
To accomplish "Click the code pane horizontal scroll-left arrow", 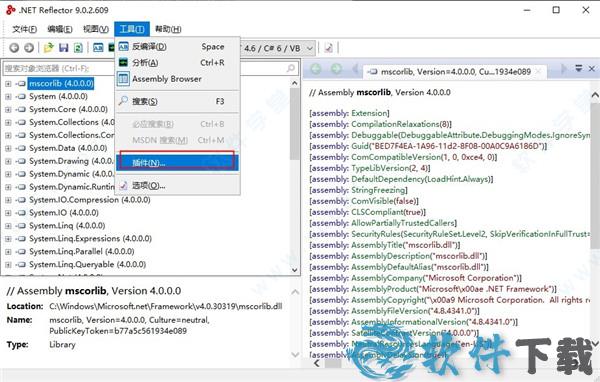I will (x=316, y=364).
